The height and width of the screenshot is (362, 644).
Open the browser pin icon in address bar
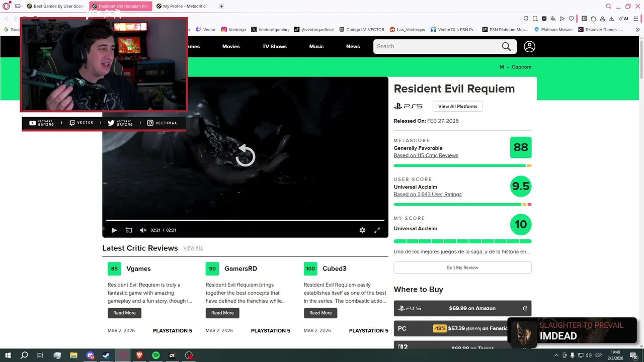[x=526, y=19]
